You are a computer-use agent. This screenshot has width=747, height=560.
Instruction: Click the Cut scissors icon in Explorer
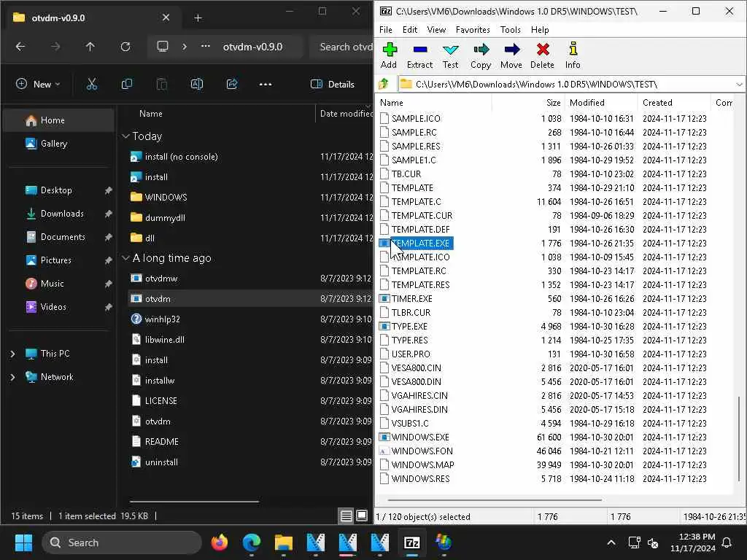(92, 85)
